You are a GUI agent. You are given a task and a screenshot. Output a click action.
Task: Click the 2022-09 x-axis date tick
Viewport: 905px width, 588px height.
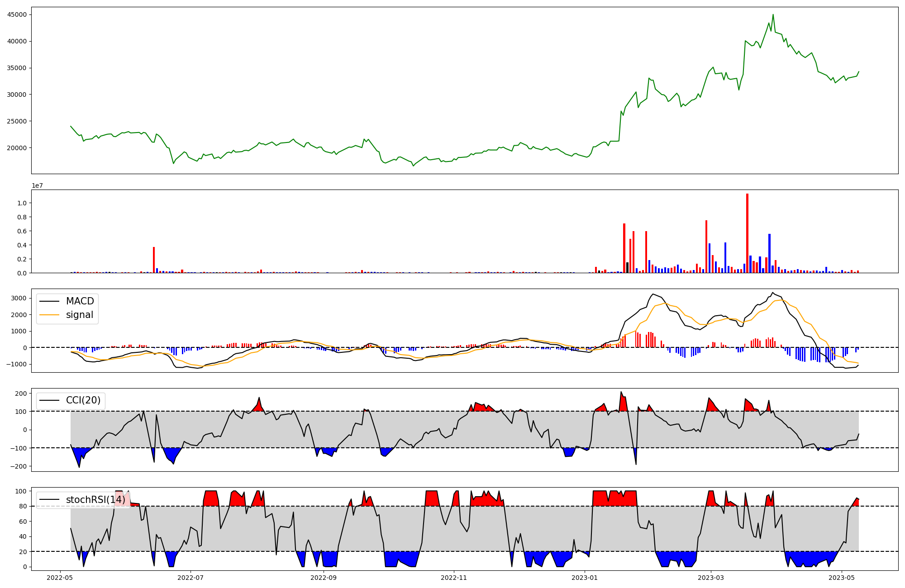[x=324, y=578]
